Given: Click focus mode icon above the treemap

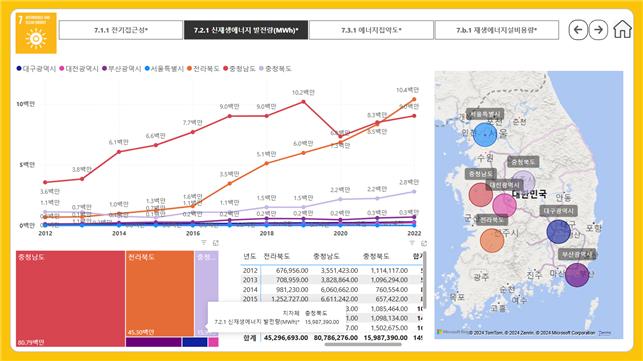Looking at the screenshot, I should point(216,243).
